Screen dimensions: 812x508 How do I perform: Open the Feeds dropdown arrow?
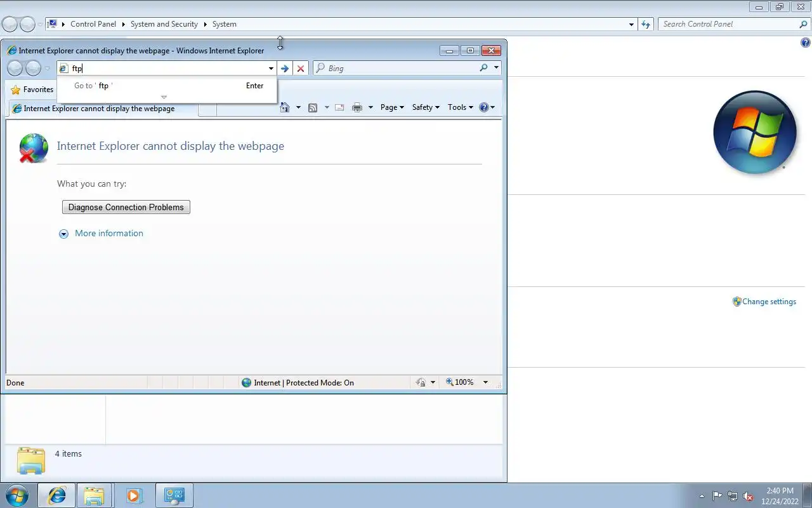tap(327, 107)
